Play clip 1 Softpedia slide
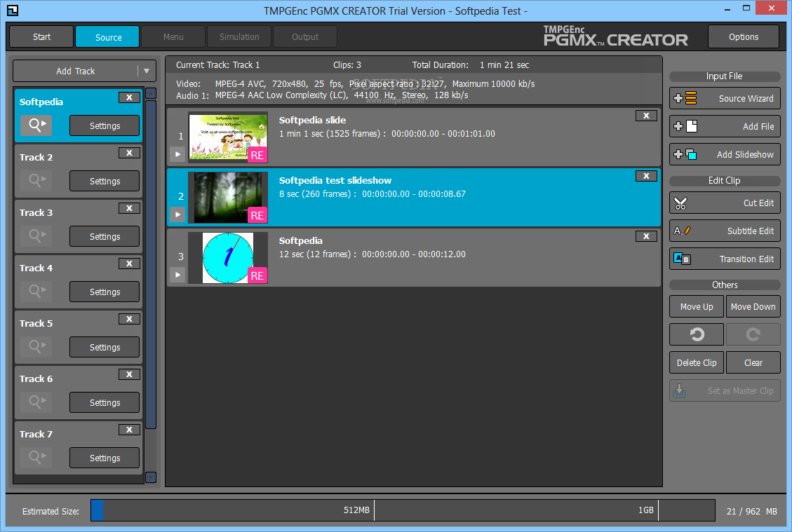 (177, 154)
